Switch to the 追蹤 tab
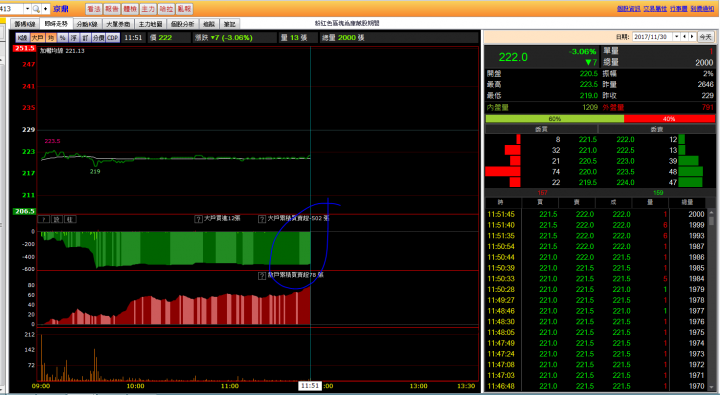The height and width of the screenshot is (395, 720). click(209, 24)
